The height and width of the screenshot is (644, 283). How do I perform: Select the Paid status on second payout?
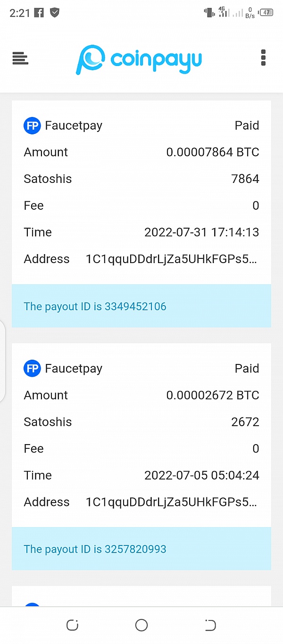tap(247, 368)
